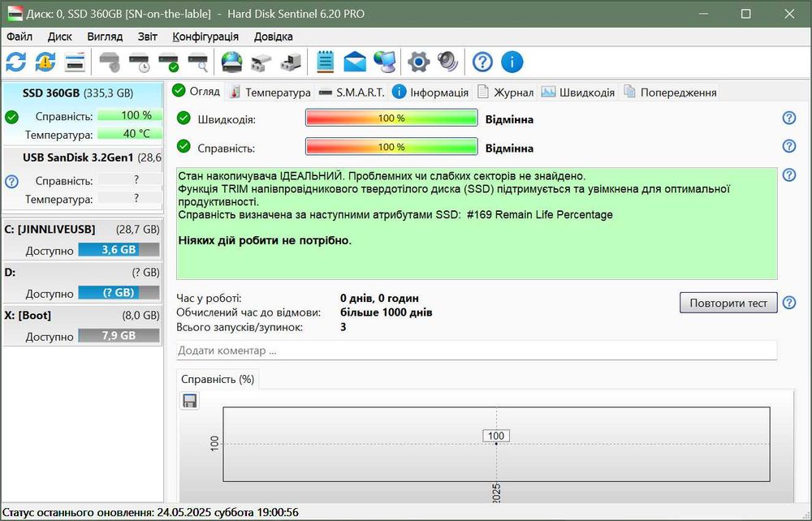Click the floppy save icon above the graph

pos(189,401)
